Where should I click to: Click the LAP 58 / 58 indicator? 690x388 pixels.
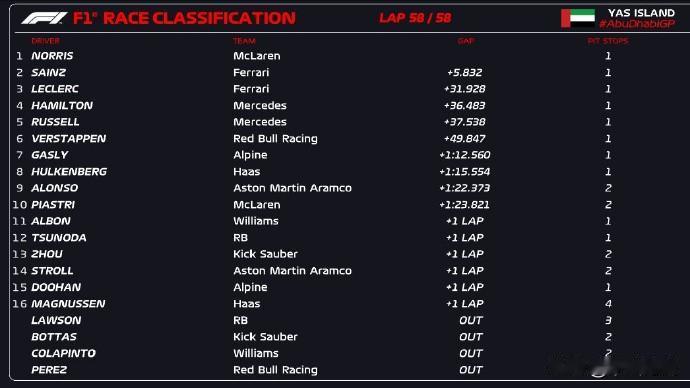pos(415,18)
